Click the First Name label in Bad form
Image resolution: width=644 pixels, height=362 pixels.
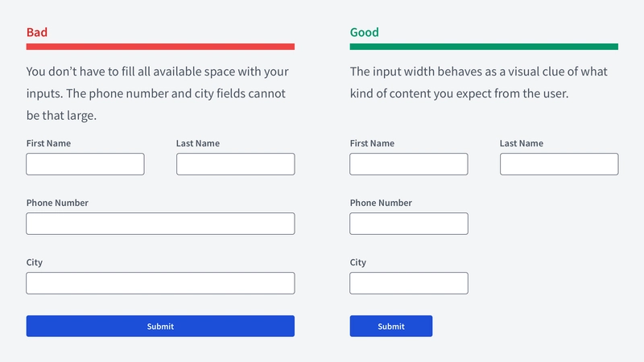(x=48, y=143)
